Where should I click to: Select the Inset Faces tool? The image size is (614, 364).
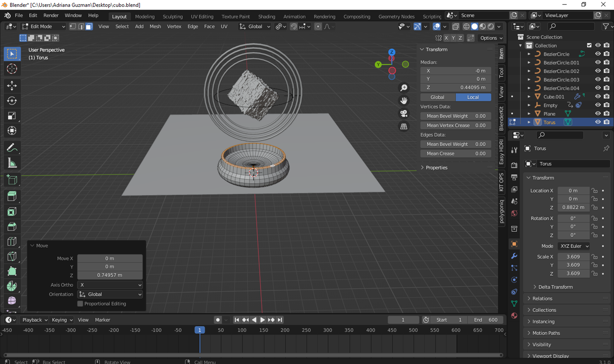[12, 212]
